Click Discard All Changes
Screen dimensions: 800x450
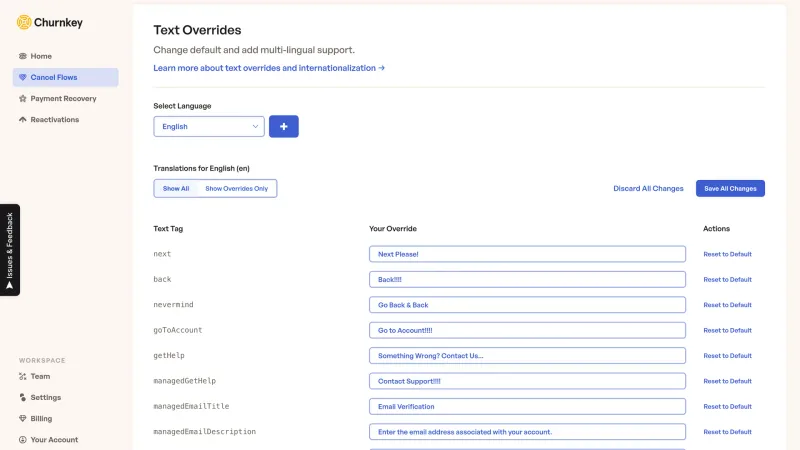click(x=648, y=188)
